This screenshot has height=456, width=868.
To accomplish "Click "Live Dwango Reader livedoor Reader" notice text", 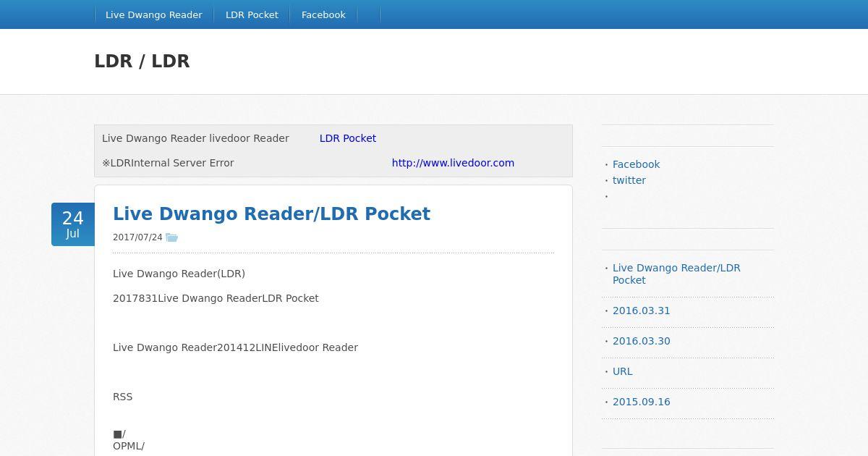I will (x=195, y=138).
